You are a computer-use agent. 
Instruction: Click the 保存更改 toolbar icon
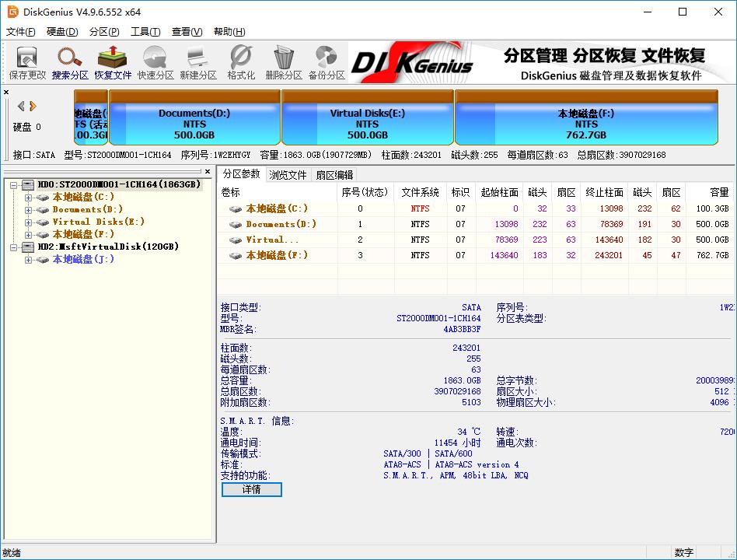[x=26, y=62]
